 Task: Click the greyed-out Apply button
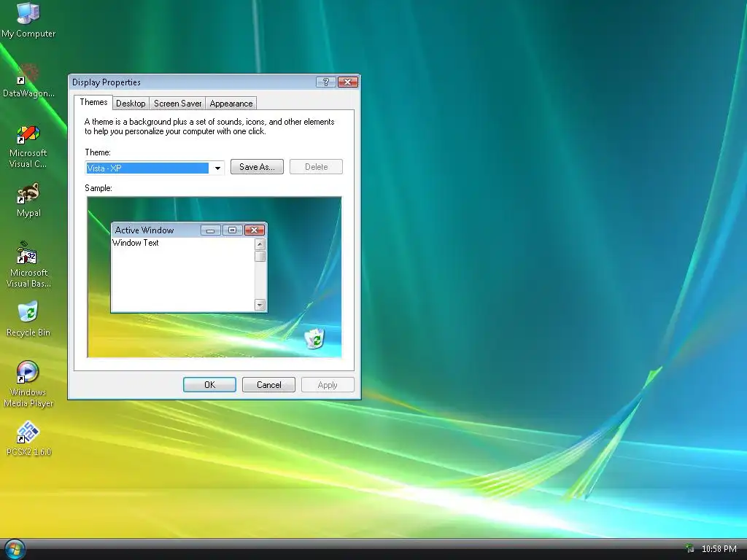328,385
